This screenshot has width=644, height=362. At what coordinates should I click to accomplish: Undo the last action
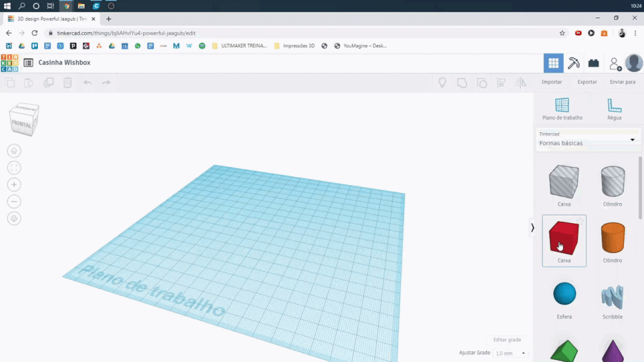click(87, 83)
